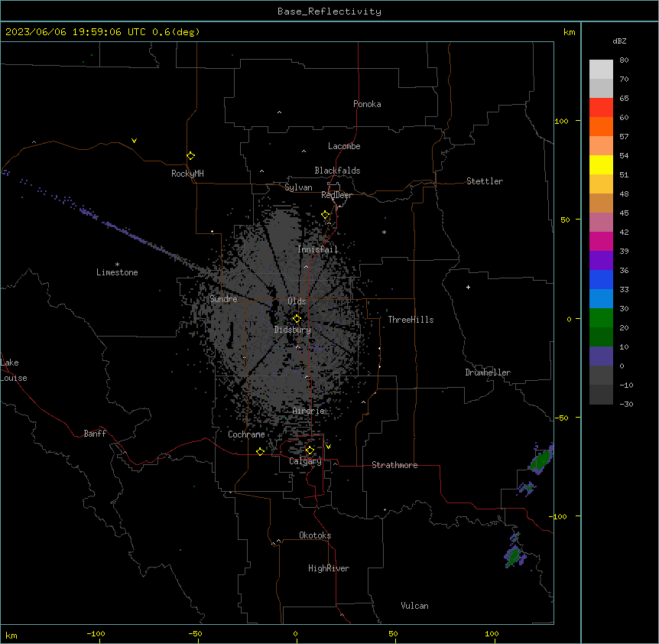659x644 pixels.
Task: Click the Limestone label
Action: pos(117,272)
